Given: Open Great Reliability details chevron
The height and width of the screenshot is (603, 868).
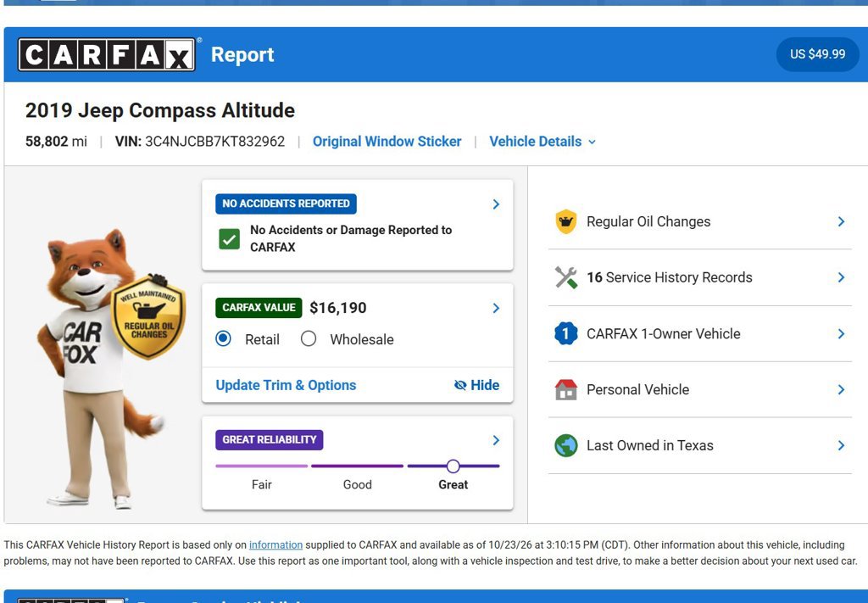Looking at the screenshot, I should click(496, 440).
